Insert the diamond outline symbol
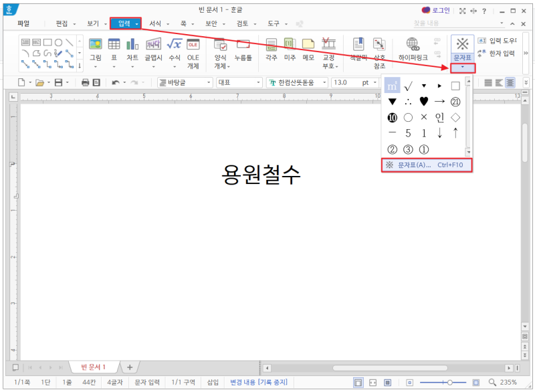The height and width of the screenshot is (392, 535). pyautogui.click(x=455, y=117)
